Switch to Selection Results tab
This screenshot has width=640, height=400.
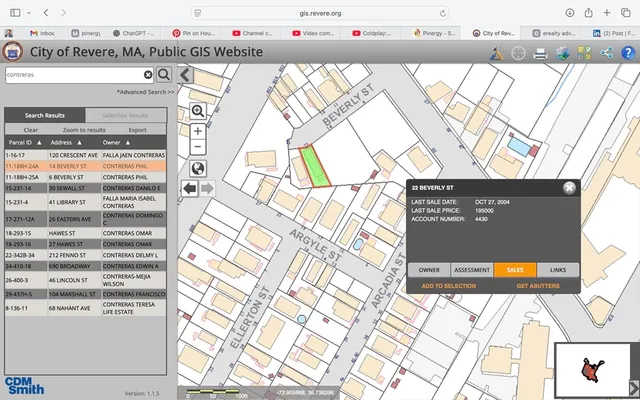[x=125, y=116]
